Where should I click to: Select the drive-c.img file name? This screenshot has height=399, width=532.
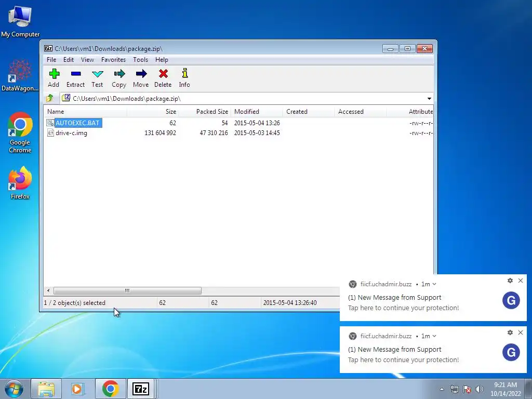pos(71,133)
